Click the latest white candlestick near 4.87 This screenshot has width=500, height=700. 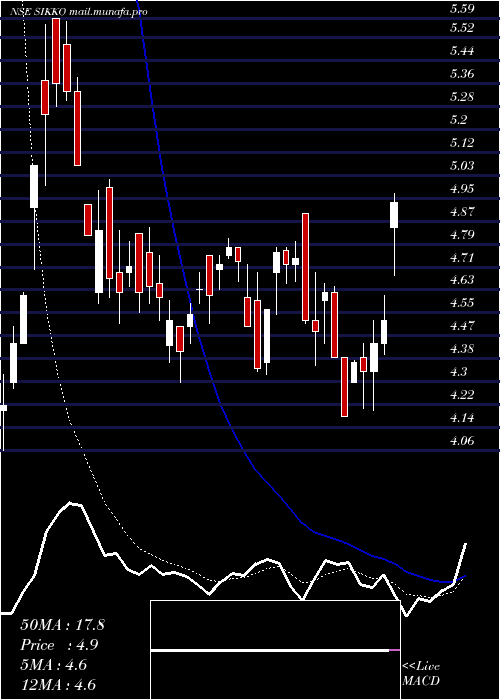click(394, 215)
